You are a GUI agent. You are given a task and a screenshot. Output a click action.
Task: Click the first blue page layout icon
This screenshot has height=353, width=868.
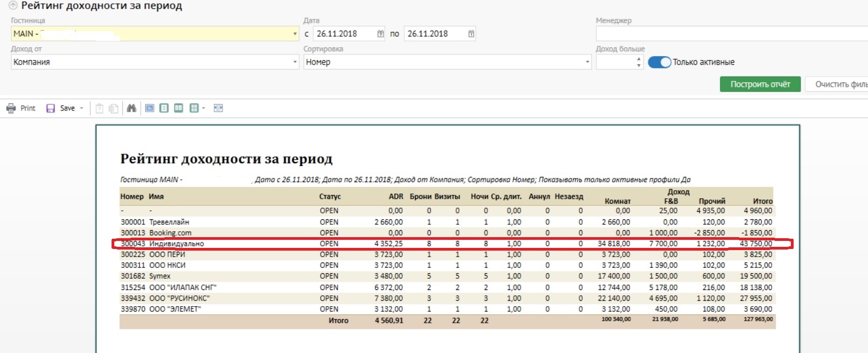[x=150, y=108]
